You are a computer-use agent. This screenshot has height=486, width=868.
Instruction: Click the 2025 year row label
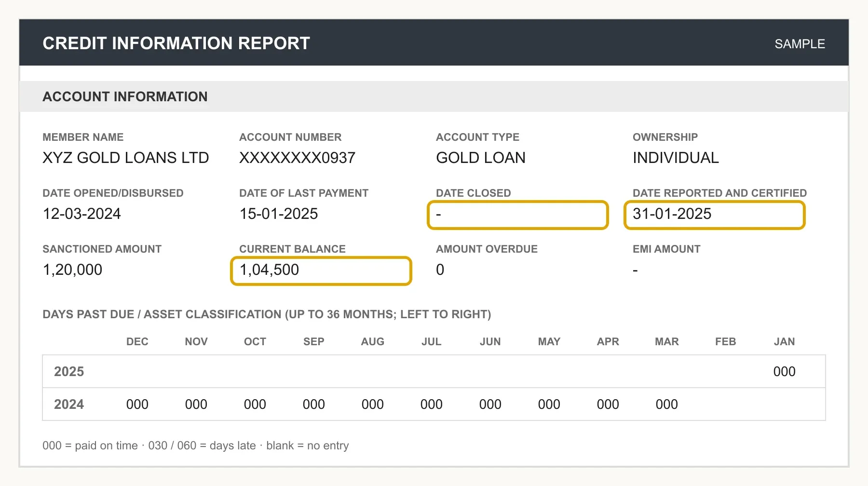tap(69, 371)
